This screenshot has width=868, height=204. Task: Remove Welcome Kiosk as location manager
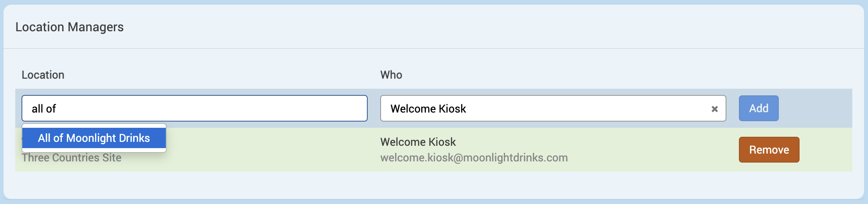769,150
